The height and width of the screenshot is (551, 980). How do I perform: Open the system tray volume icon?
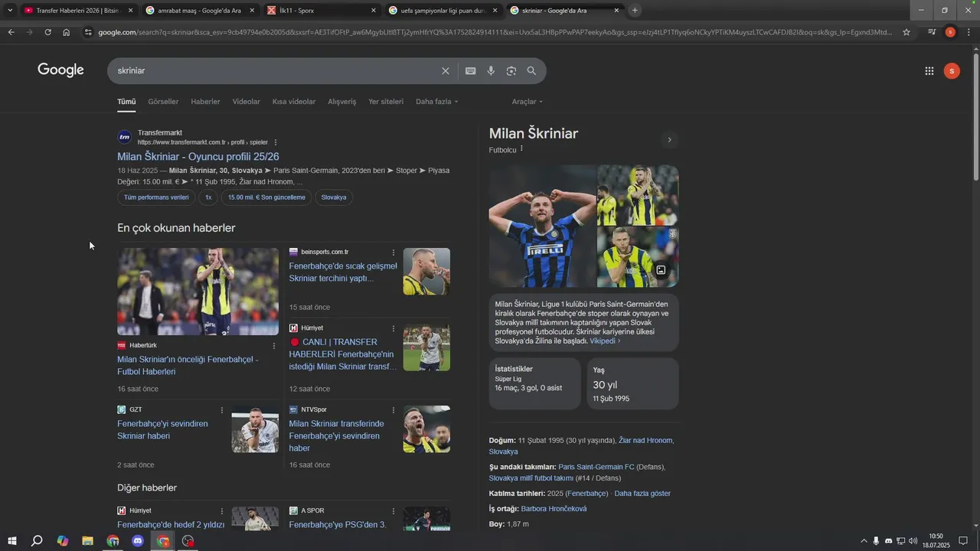coord(913,541)
